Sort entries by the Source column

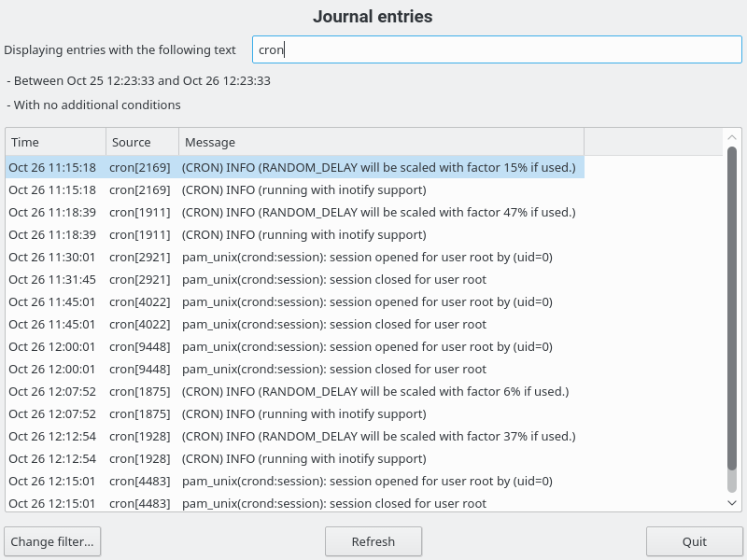(140, 142)
